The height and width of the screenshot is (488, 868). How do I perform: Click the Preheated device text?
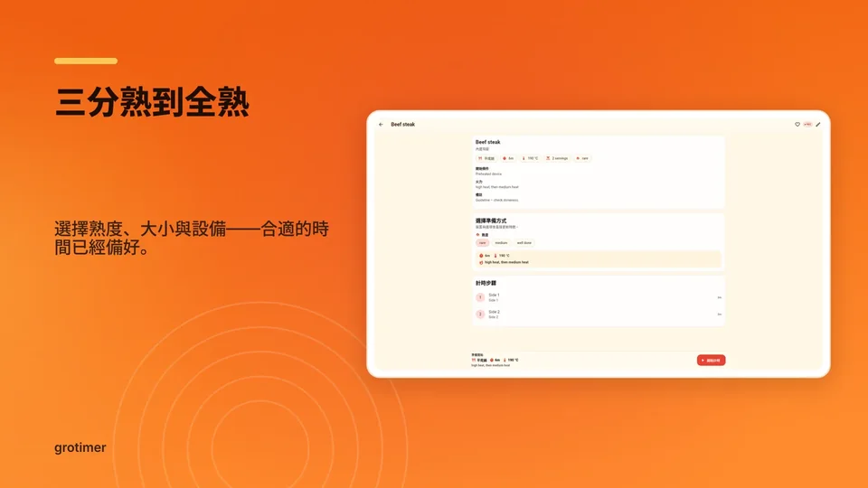click(x=488, y=174)
